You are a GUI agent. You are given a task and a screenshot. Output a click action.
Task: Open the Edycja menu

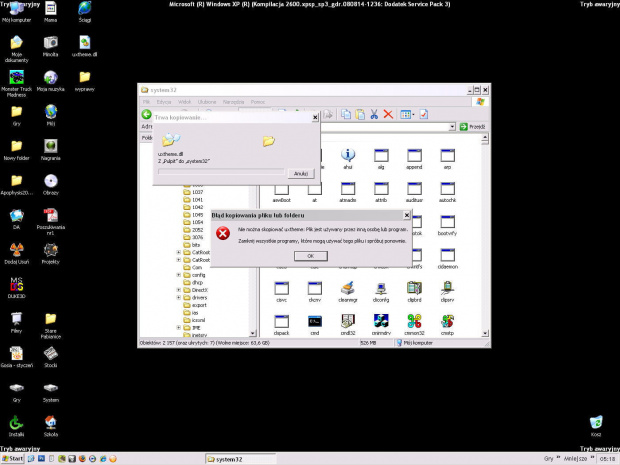point(164,102)
